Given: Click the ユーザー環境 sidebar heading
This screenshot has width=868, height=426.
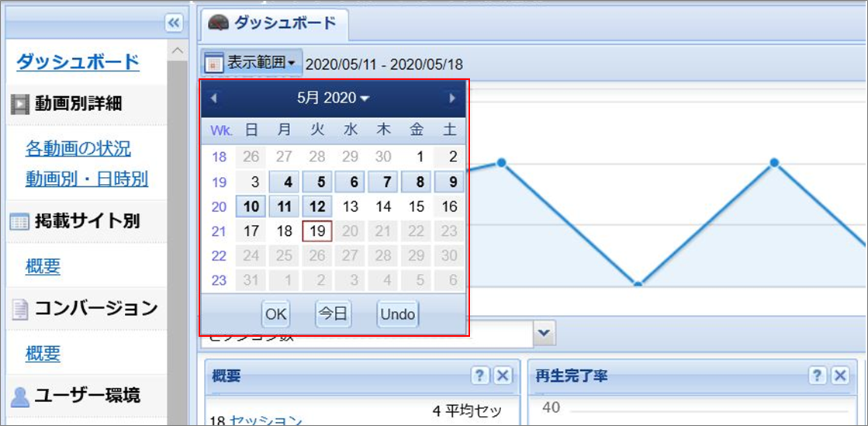Looking at the screenshot, I should click(88, 396).
